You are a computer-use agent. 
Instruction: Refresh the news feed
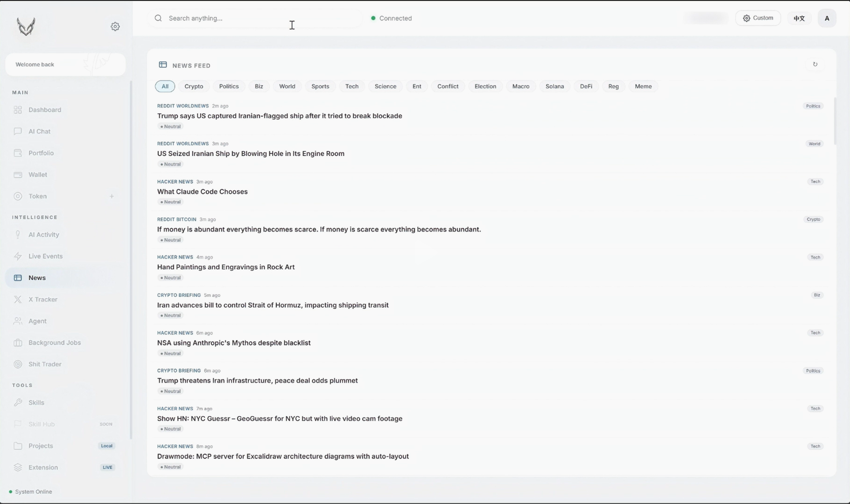[815, 64]
